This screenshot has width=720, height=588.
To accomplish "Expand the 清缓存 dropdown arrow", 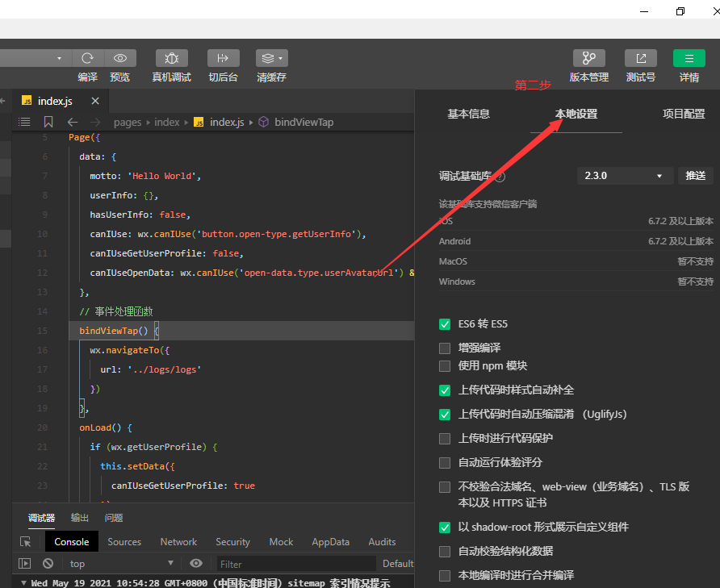I will [280, 58].
